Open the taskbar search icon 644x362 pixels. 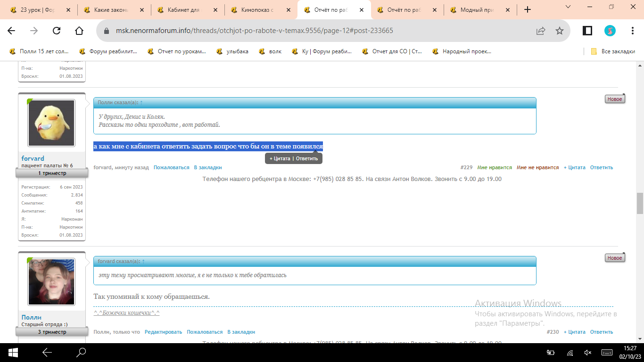[x=82, y=352]
